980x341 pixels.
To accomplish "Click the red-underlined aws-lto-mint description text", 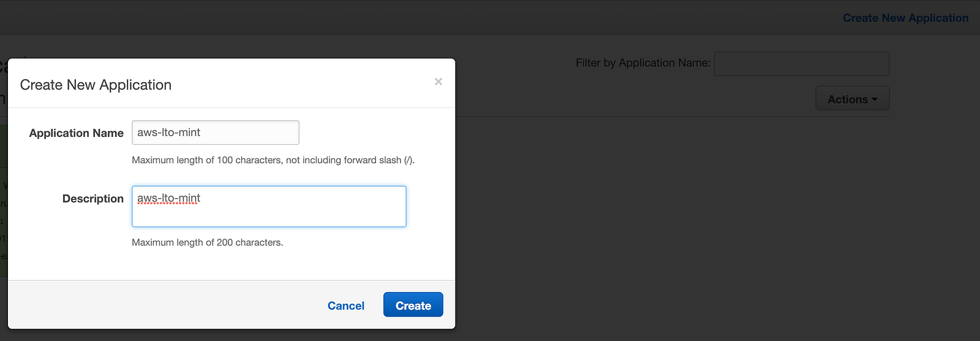I will pyautogui.click(x=168, y=198).
